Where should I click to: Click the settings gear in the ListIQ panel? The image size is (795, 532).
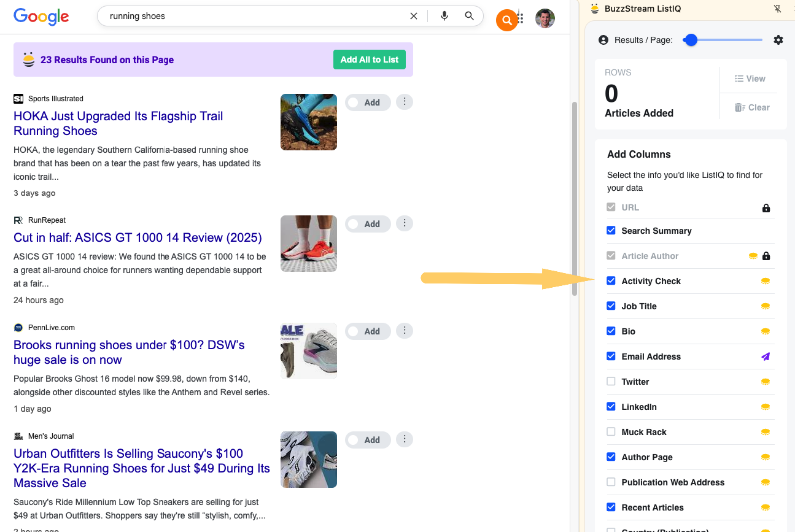tap(778, 39)
